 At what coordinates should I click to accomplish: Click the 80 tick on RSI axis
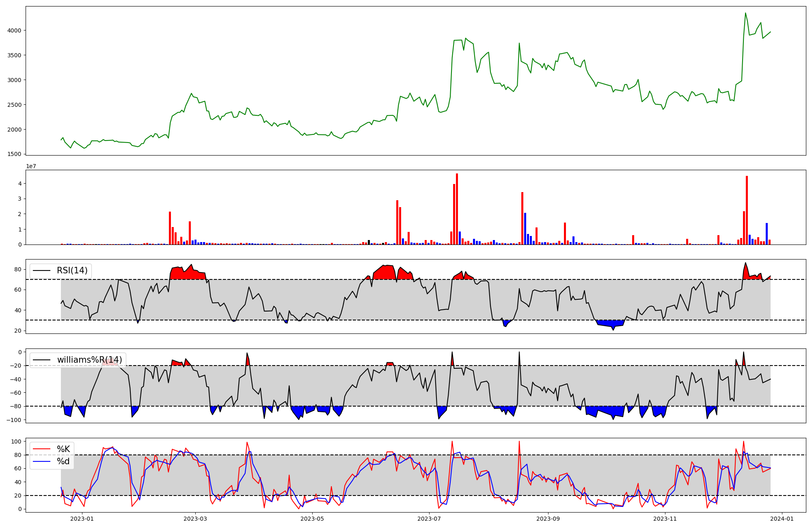tap(18, 269)
